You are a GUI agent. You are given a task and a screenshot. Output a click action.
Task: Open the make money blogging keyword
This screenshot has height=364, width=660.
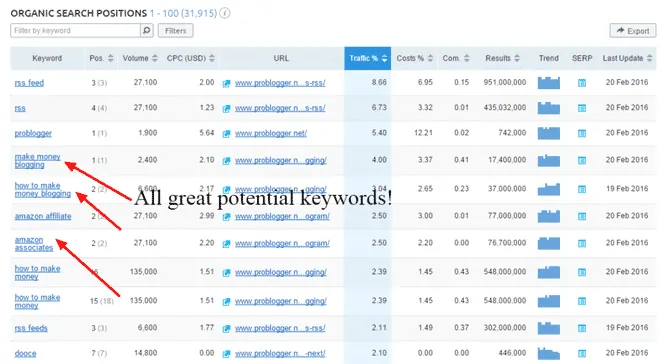[x=37, y=161]
